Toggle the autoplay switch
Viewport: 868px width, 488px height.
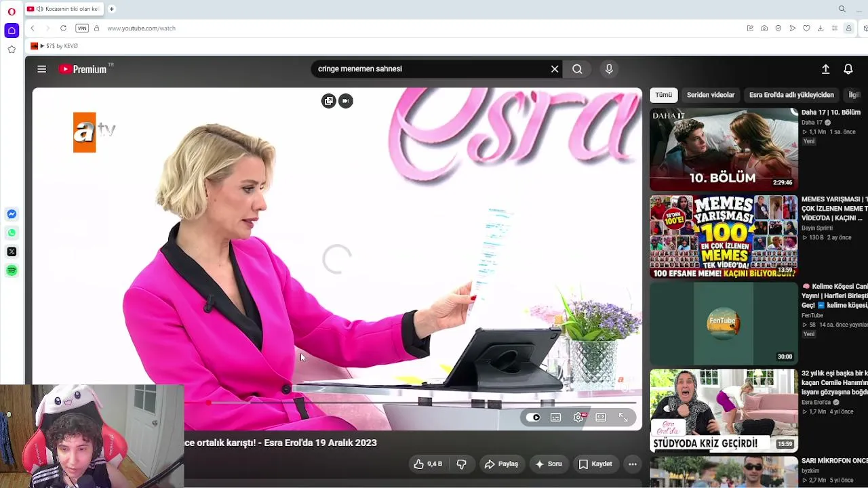[534, 418]
